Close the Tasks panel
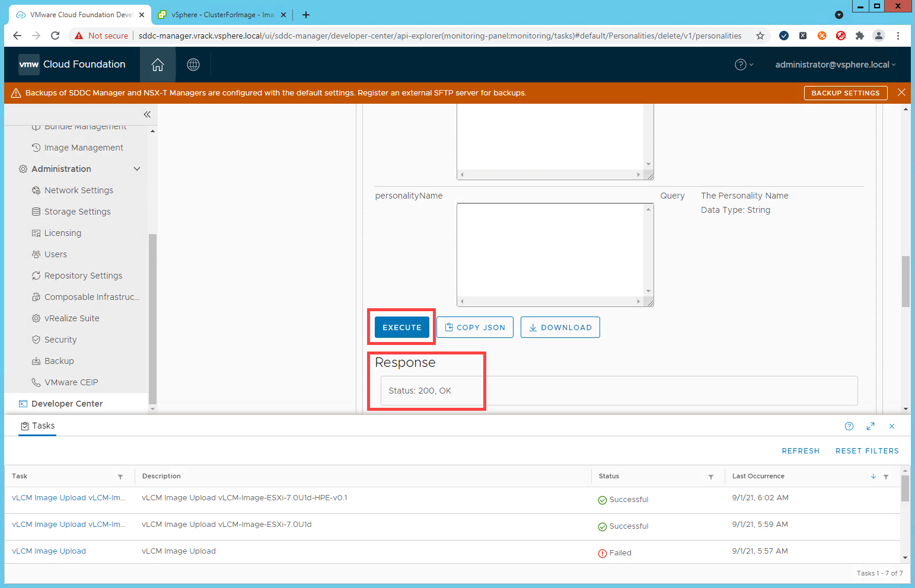Viewport: 915px width, 588px height. pyautogui.click(x=892, y=426)
